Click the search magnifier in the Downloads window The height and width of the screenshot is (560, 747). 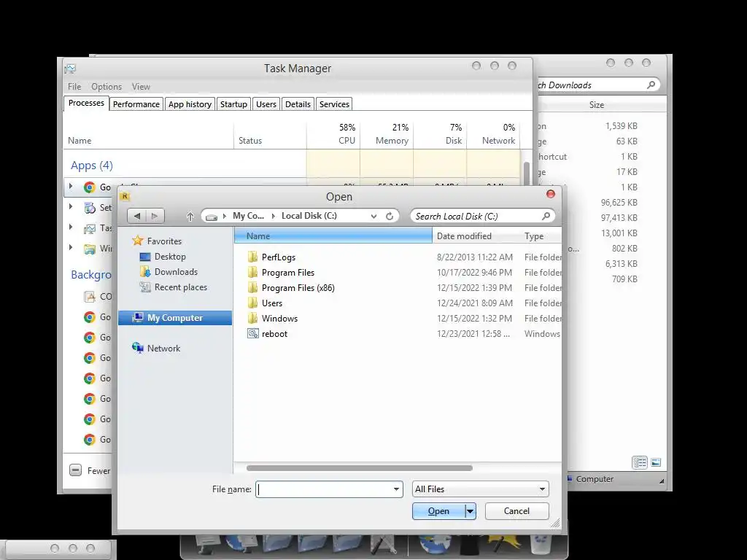tap(651, 85)
